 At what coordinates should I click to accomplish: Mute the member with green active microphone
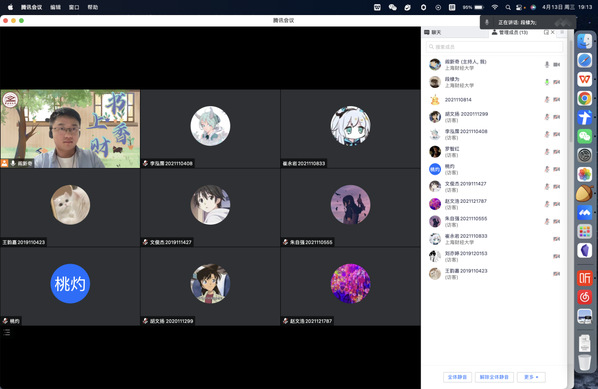tap(547, 82)
